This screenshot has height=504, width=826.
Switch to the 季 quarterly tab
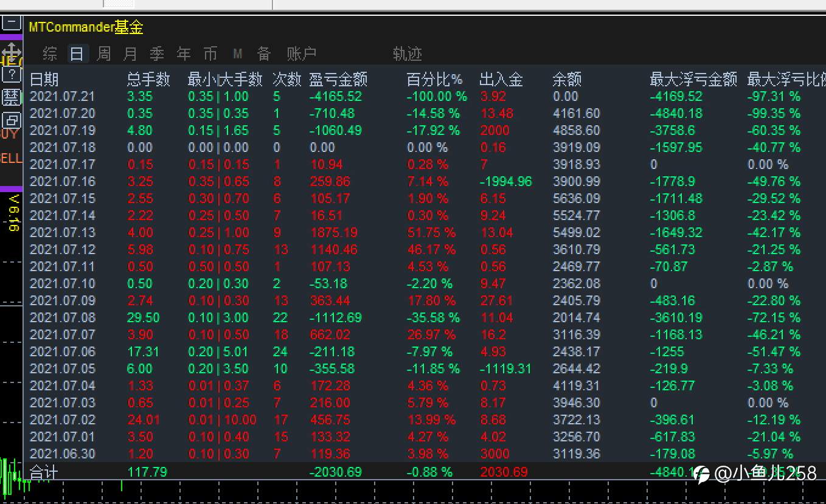(x=157, y=54)
